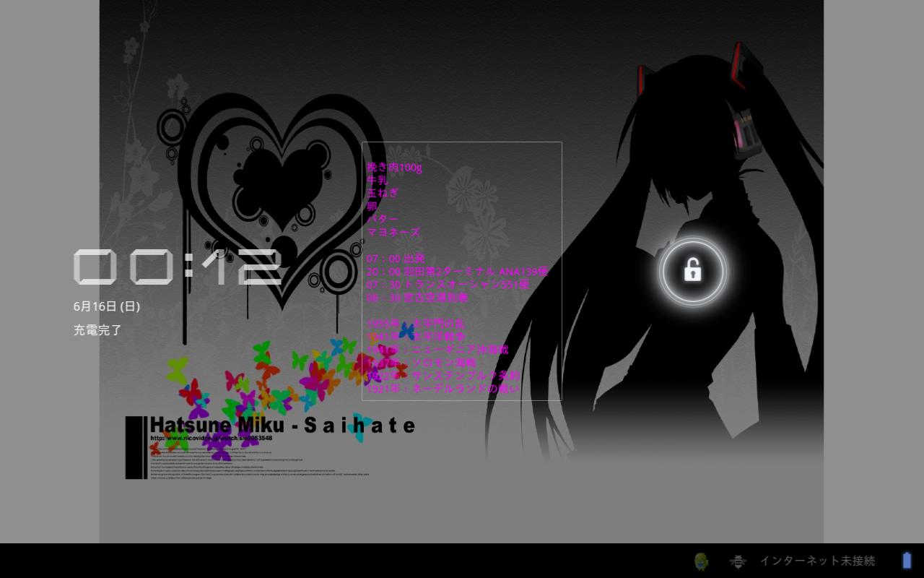The image size is (924, 578).
Task: Tap the 羽田第2ターミナル ANA139便 line
Action: coord(457,272)
